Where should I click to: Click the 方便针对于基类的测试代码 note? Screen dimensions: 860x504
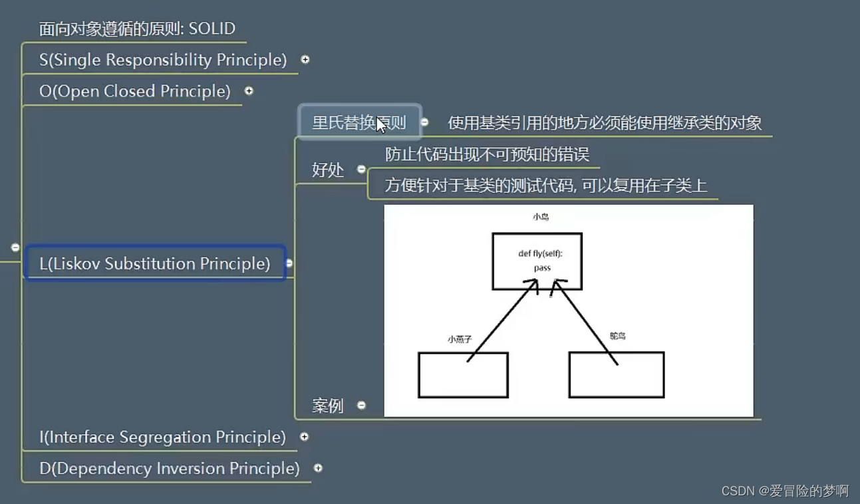[545, 186]
